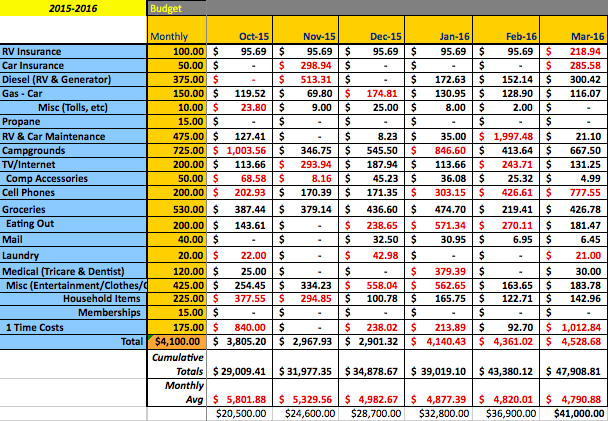
Task: Select monthly average 5,801.88
Action: (x=240, y=392)
